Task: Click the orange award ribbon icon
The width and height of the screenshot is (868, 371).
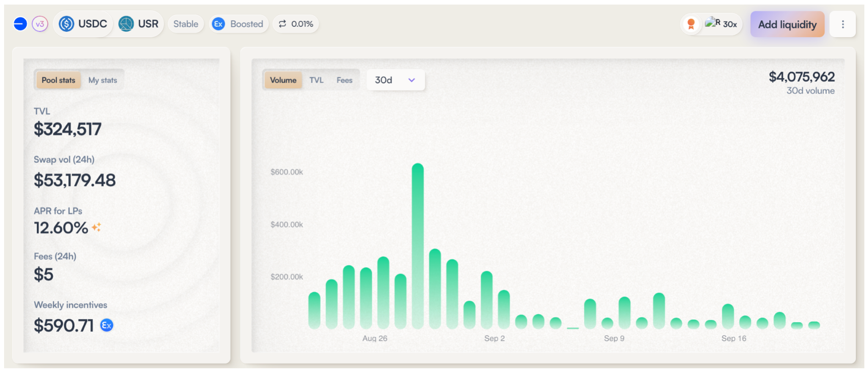Action: coord(691,24)
